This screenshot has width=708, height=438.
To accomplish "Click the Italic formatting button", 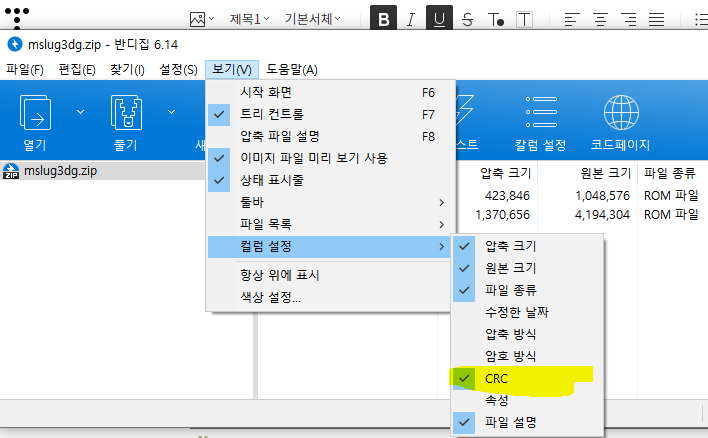I will click(x=411, y=19).
